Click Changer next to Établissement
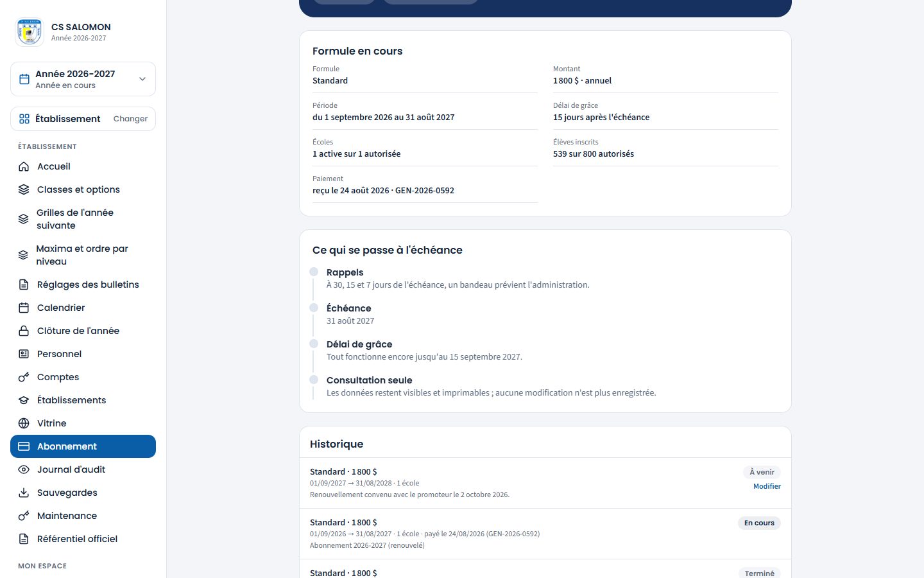924x578 pixels. tap(130, 119)
